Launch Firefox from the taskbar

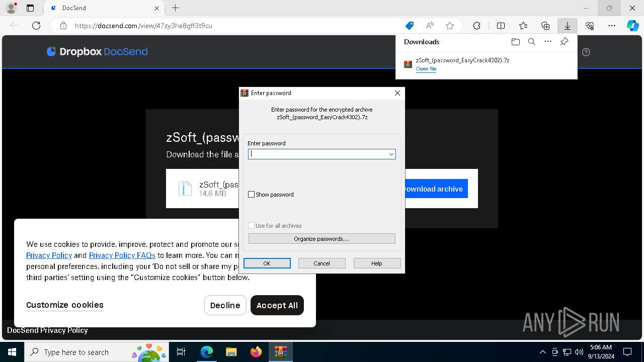tap(256, 352)
